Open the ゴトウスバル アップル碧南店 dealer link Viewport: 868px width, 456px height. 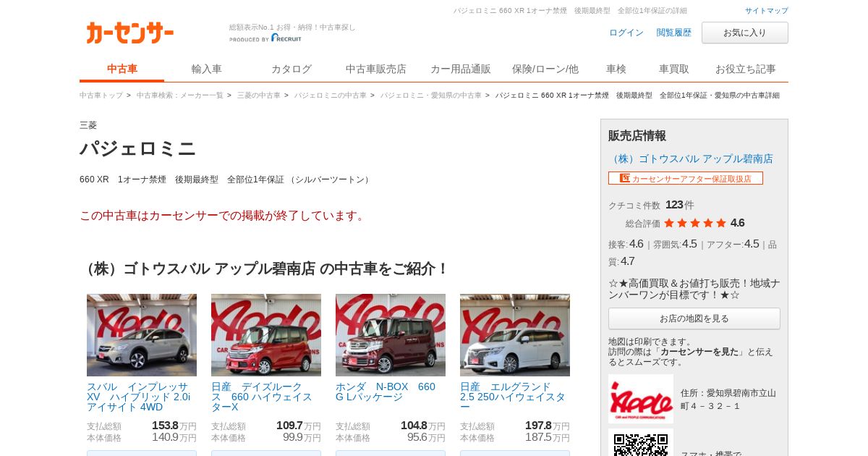[691, 159]
